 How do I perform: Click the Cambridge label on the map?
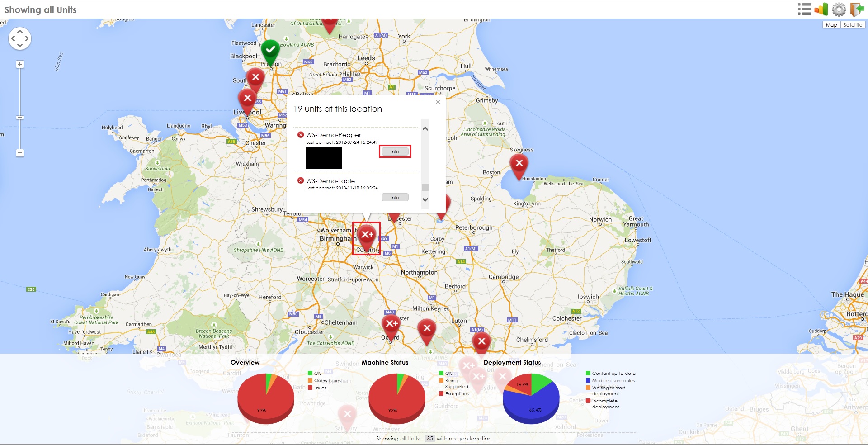(504, 277)
